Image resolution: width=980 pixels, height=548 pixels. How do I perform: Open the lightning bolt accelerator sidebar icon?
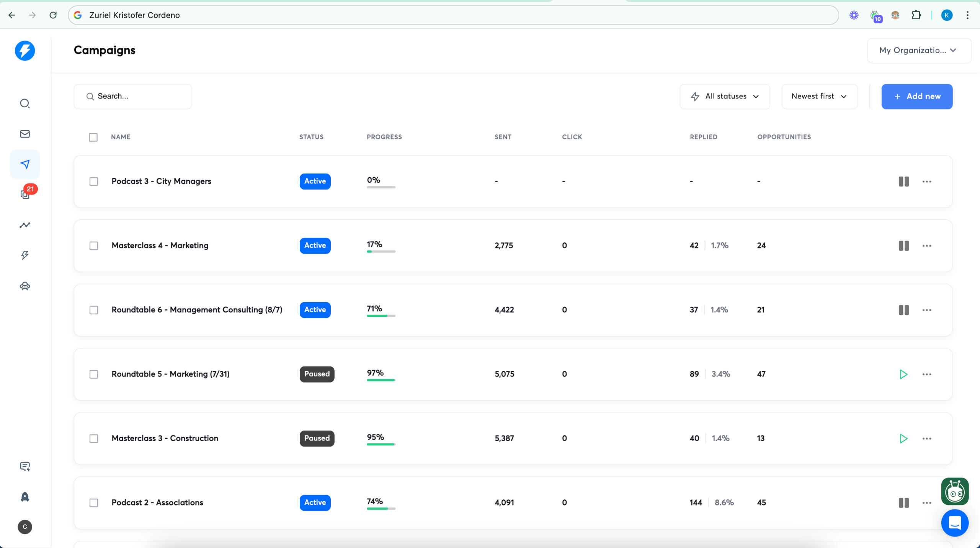[25, 255]
